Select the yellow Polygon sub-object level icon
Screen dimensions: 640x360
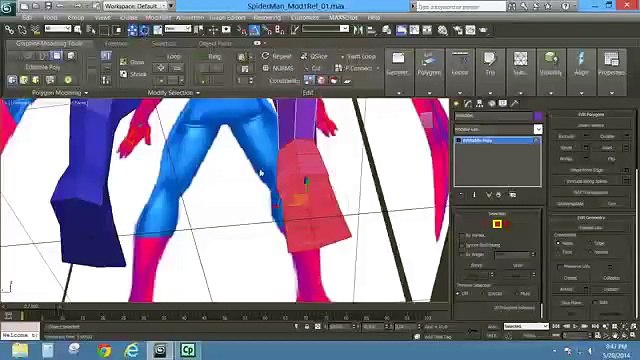tap(497, 224)
